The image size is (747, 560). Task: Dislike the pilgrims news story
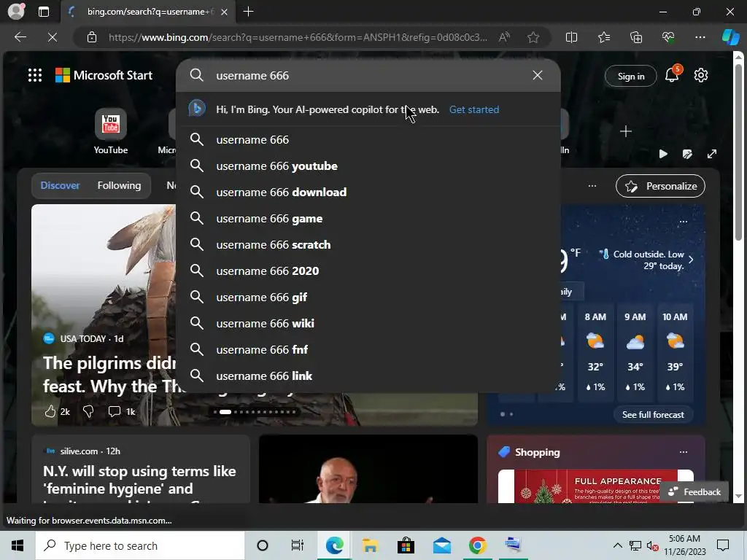coord(88,411)
